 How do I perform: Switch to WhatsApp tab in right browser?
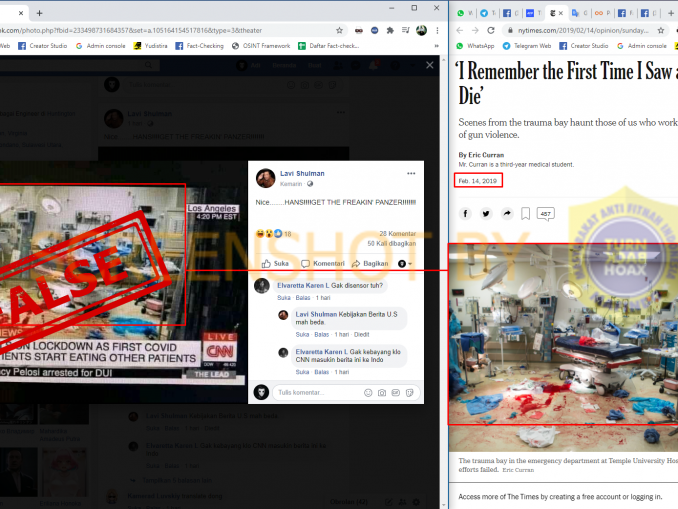click(x=465, y=13)
